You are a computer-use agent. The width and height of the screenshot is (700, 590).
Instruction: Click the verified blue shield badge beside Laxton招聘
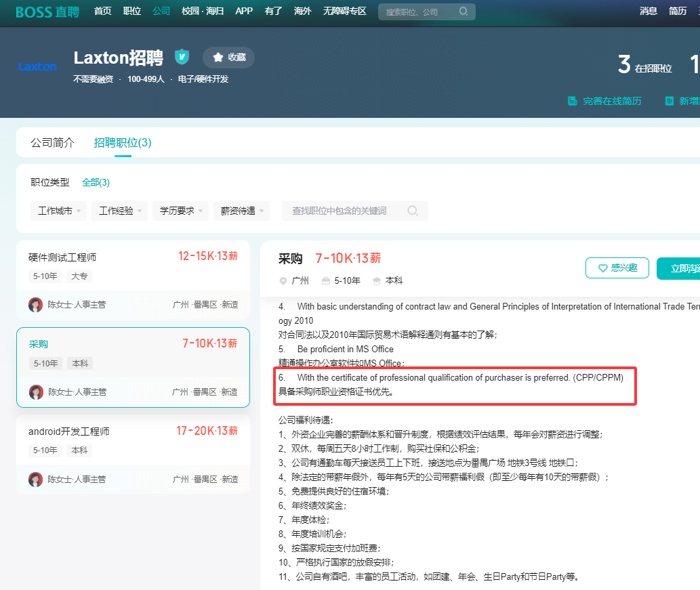(x=182, y=57)
